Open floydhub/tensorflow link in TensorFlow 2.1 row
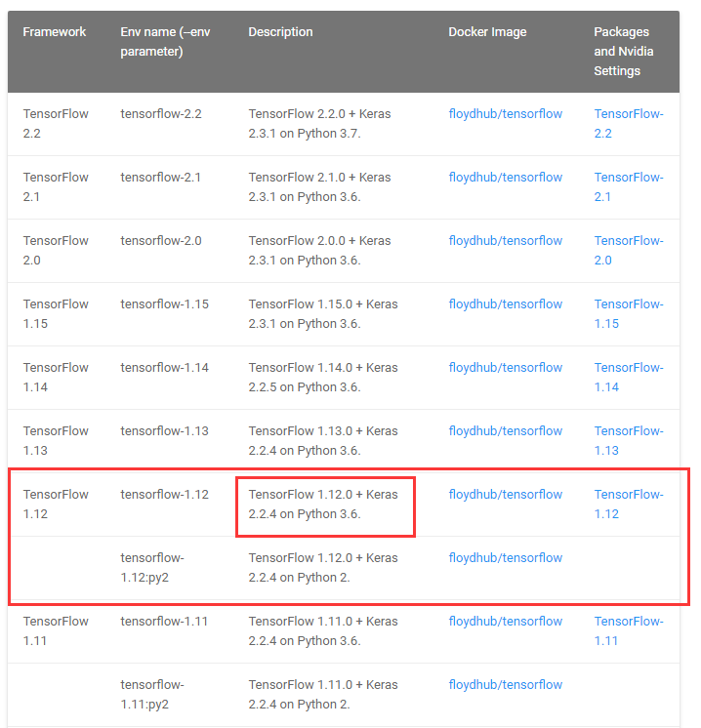Viewport: 701px width, 728px height. pos(506,178)
